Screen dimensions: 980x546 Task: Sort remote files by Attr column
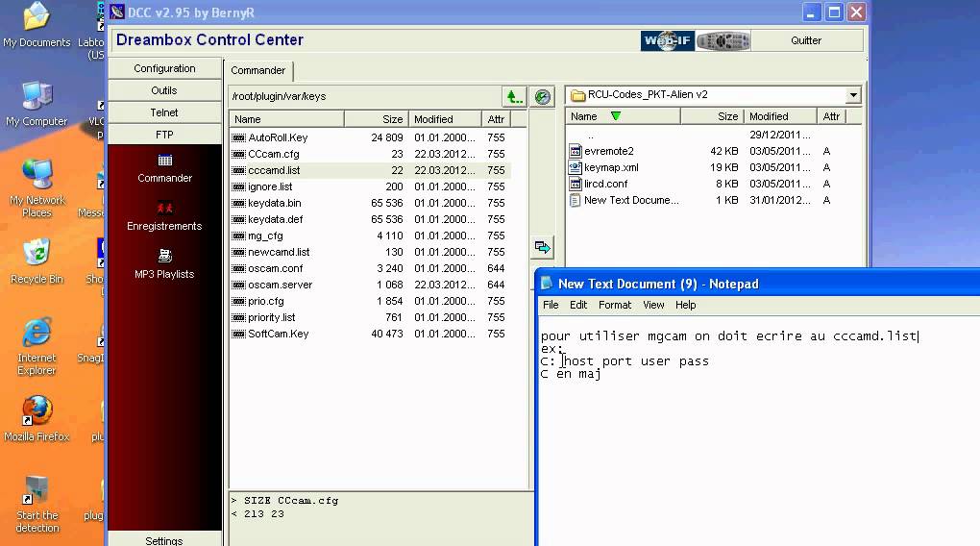[497, 119]
